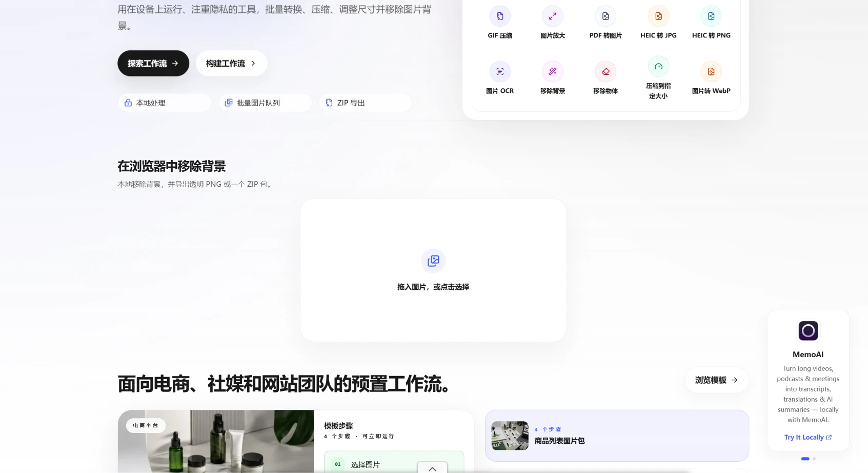Viewport: 868px width, 473px height.
Task: Click the 在浏览器中移除背景 heading
Action: pos(172,166)
